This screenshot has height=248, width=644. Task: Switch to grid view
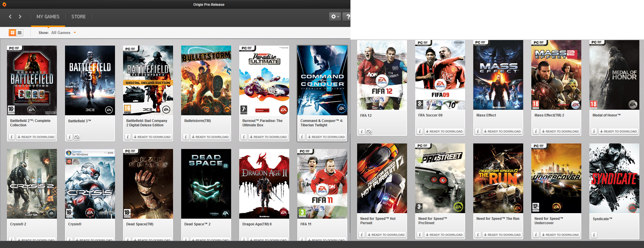click(12, 33)
